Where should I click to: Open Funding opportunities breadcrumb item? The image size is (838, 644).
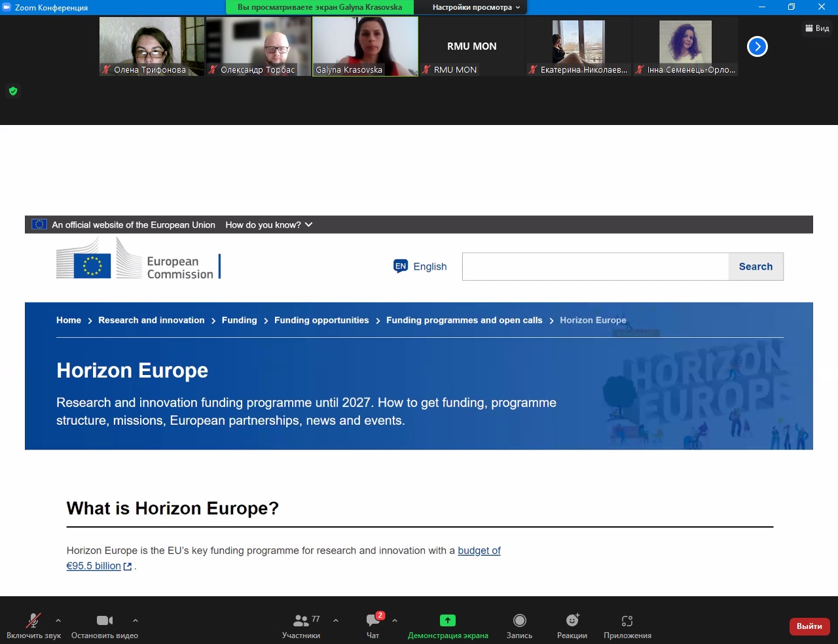[321, 320]
